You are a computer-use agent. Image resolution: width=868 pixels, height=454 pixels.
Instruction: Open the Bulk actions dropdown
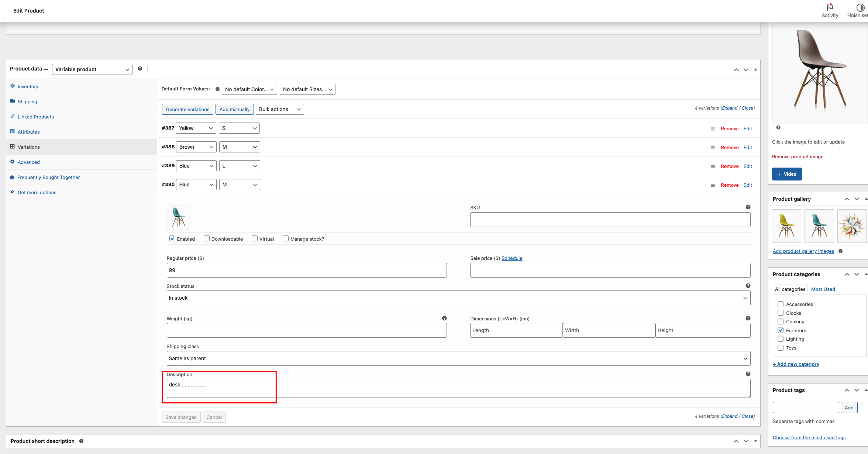280,109
